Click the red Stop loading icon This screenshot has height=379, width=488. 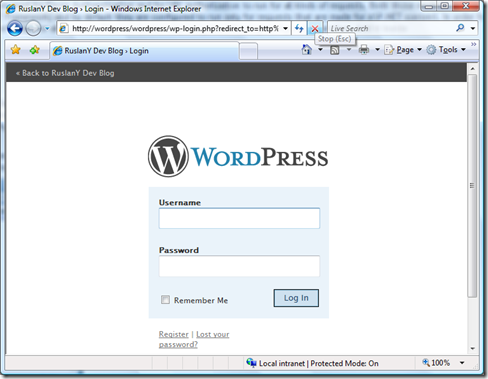(x=314, y=29)
